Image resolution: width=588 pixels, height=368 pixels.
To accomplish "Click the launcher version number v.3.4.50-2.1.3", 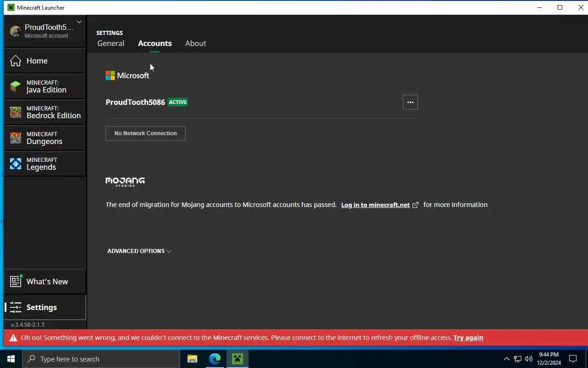I will 28,325.
